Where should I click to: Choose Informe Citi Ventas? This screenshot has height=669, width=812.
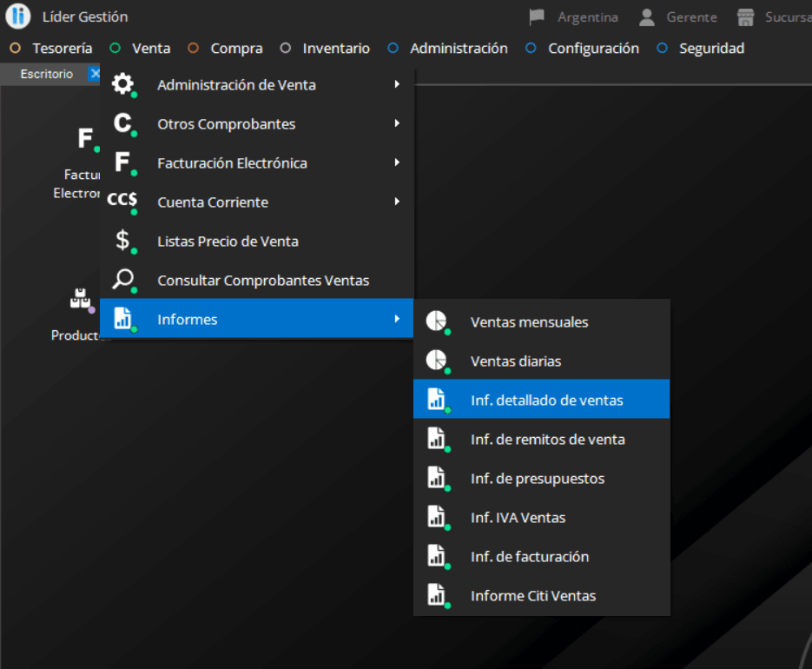532,596
